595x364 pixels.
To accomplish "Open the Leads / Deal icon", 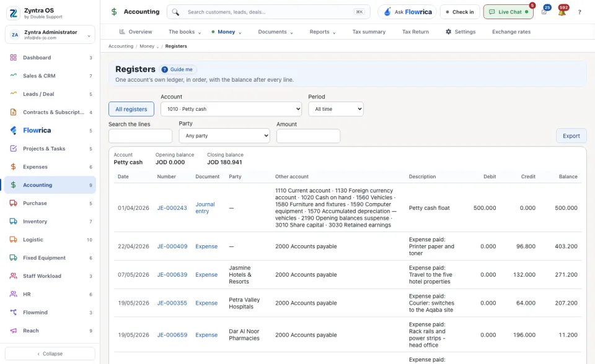I will (13, 94).
